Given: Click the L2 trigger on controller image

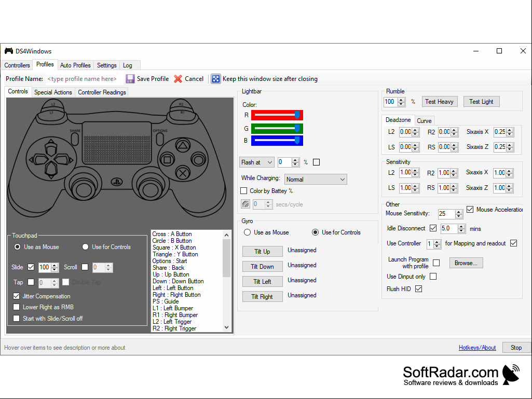Looking at the screenshot, I should point(53,104).
